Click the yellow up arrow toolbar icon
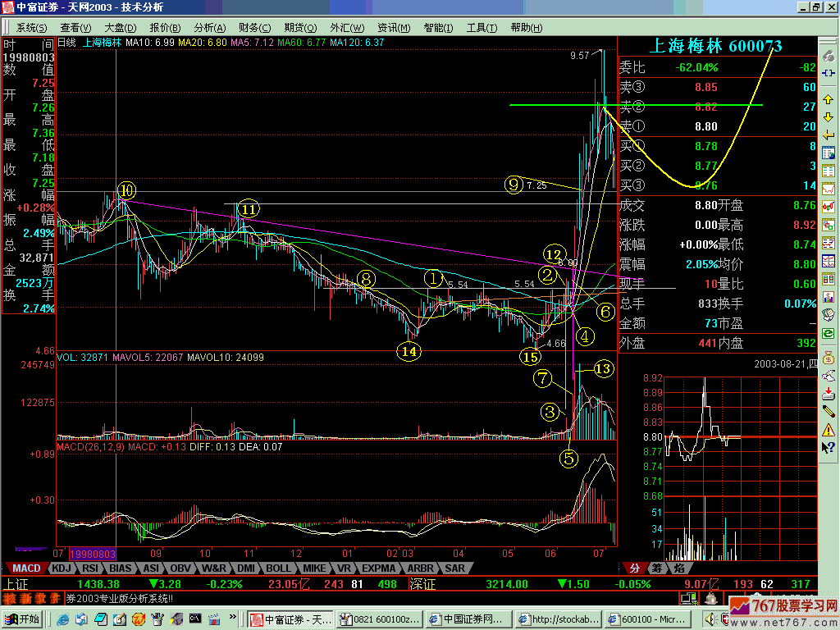The height and width of the screenshot is (630, 840). [829, 99]
